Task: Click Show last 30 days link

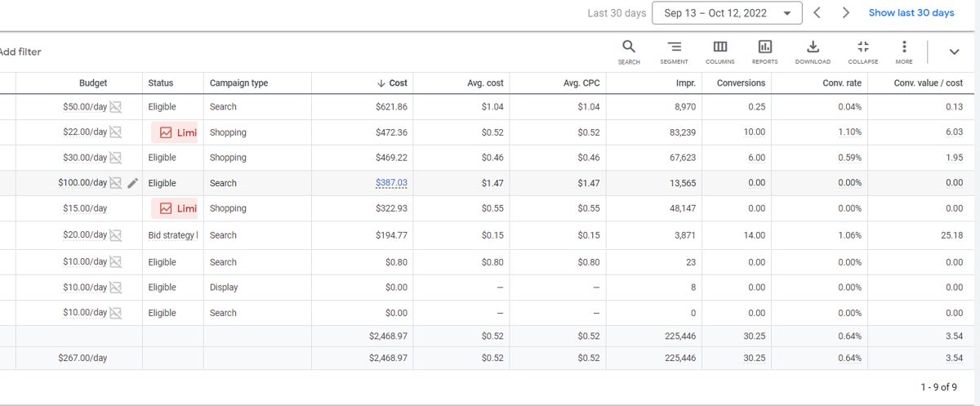Action: 911,13
